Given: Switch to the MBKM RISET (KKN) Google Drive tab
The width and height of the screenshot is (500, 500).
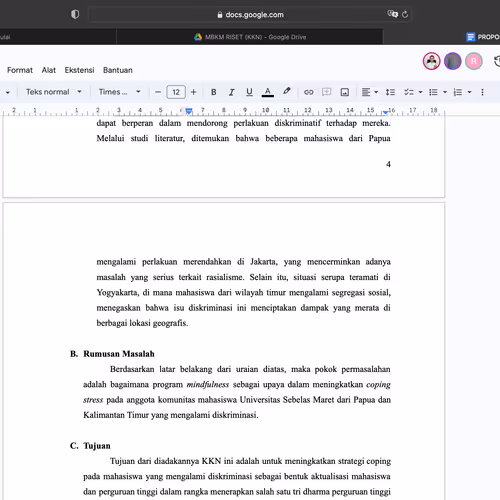Looking at the screenshot, I should coord(250,37).
